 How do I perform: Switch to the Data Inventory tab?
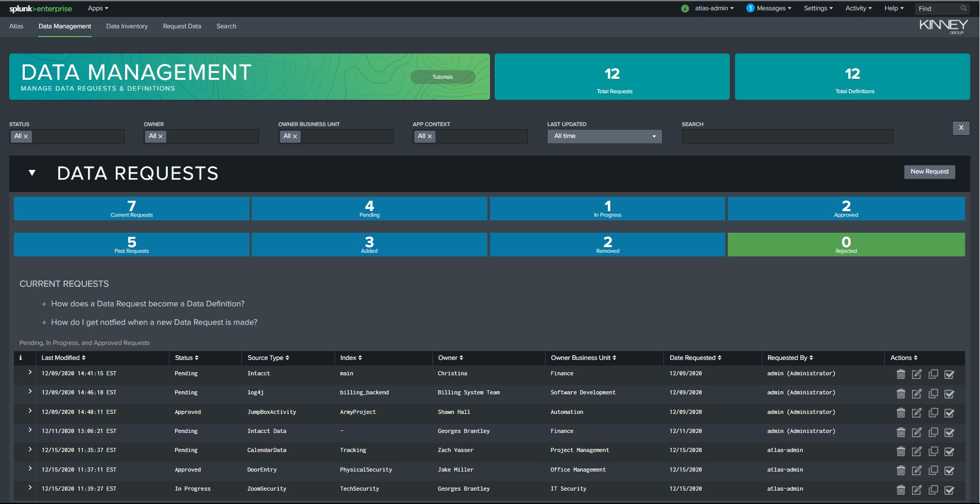[x=127, y=26]
